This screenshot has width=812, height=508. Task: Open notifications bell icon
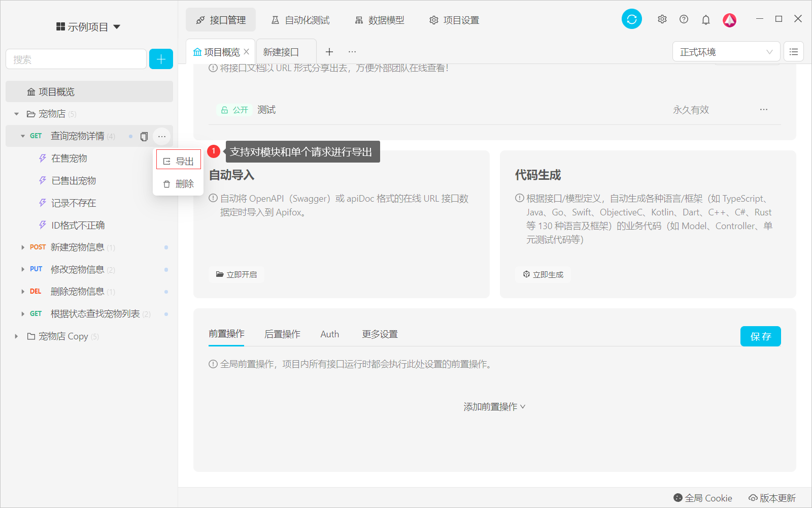tap(706, 20)
